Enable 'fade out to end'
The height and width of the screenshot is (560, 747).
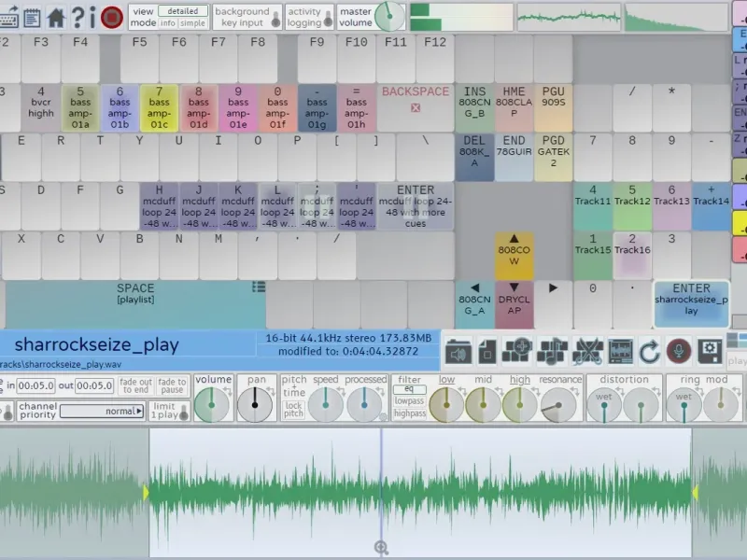tap(135, 385)
